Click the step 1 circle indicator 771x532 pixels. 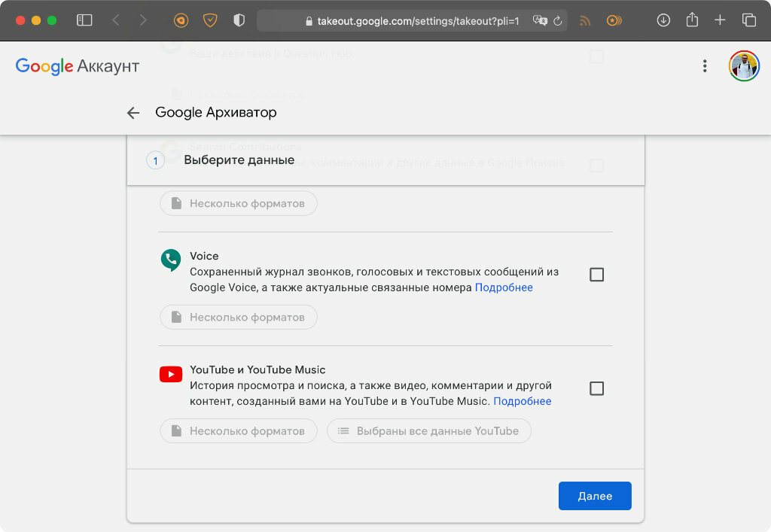[155, 160]
